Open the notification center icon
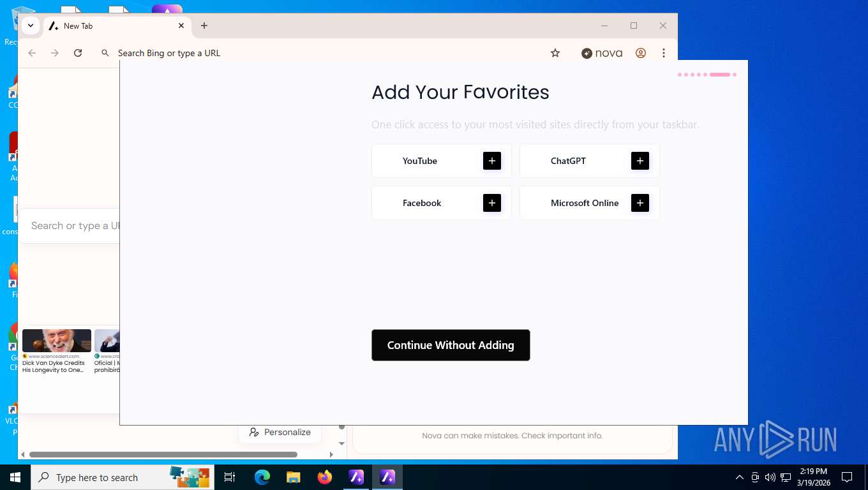The image size is (868, 490). 847,477
